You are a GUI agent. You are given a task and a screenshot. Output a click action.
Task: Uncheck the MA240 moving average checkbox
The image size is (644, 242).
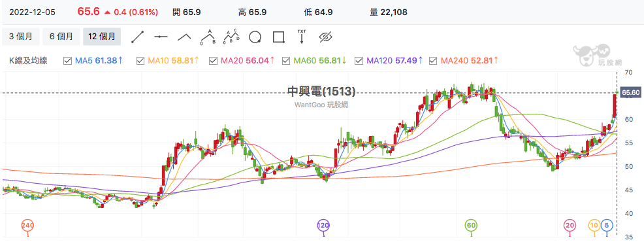click(x=432, y=61)
